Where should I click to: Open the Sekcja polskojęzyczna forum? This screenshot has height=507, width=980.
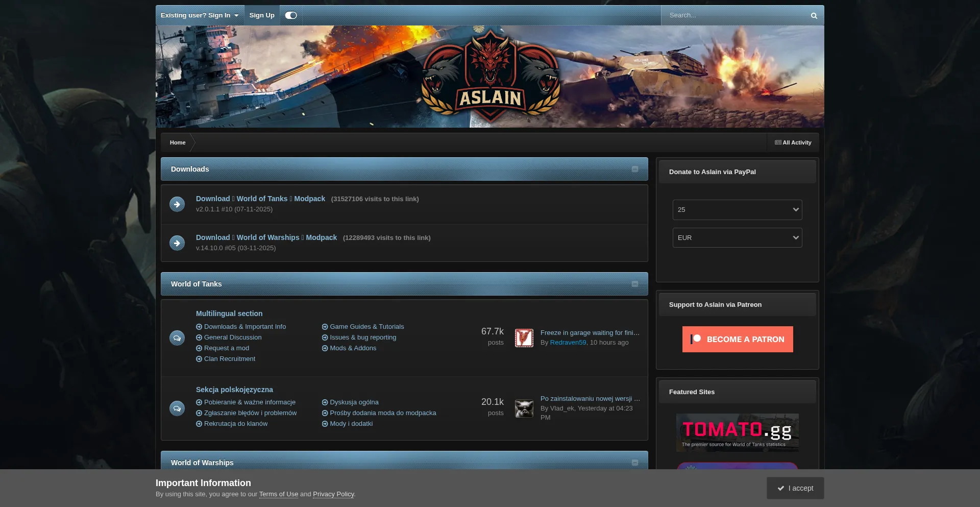tap(234, 390)
